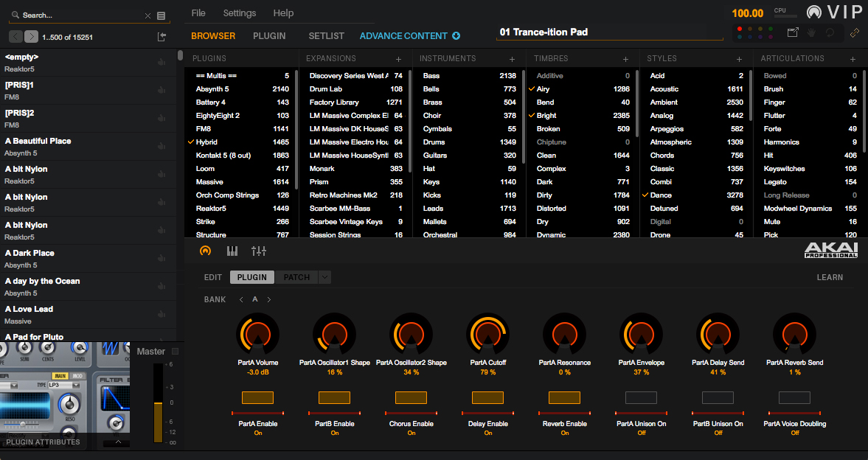Image resolution: width=868 pixels, height=460 pixels.
Task: Select the red color dot
Action: [x=739, y=29]
